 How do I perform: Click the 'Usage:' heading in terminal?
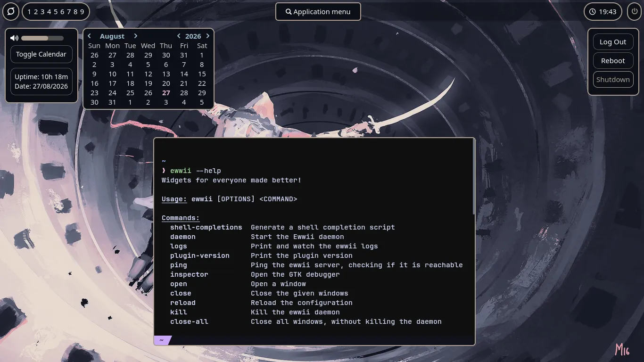(x=174, y=199)
